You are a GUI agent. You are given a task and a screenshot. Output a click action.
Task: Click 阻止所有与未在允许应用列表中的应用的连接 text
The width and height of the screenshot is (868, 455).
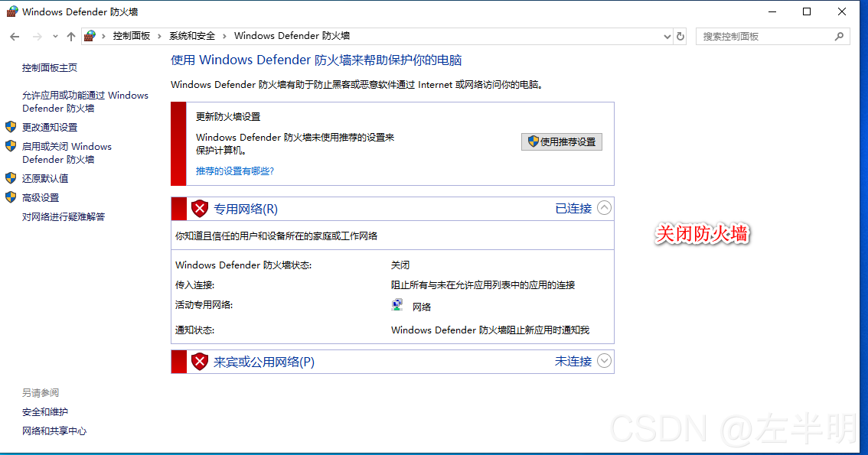click(x=483, y=285)
